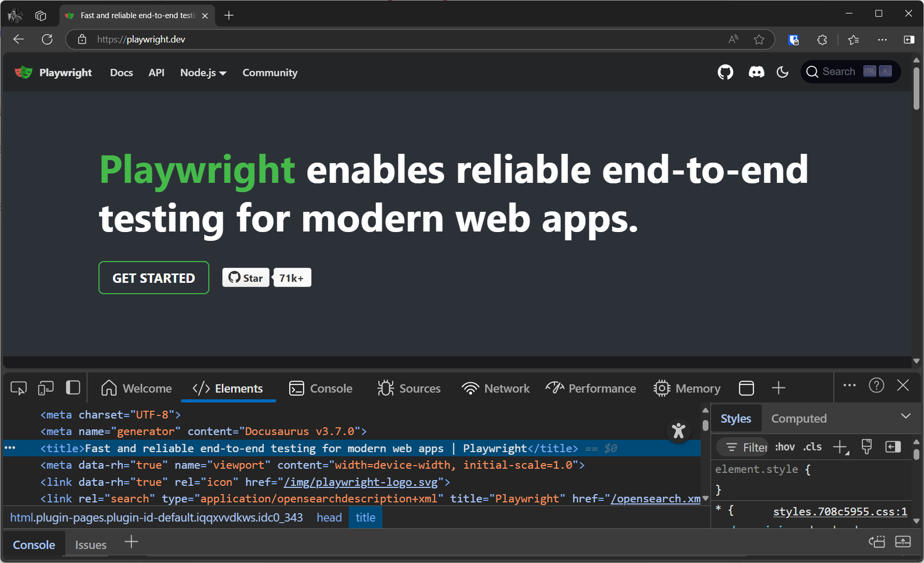Open the Community link in navbar

[x=270, y=73]
